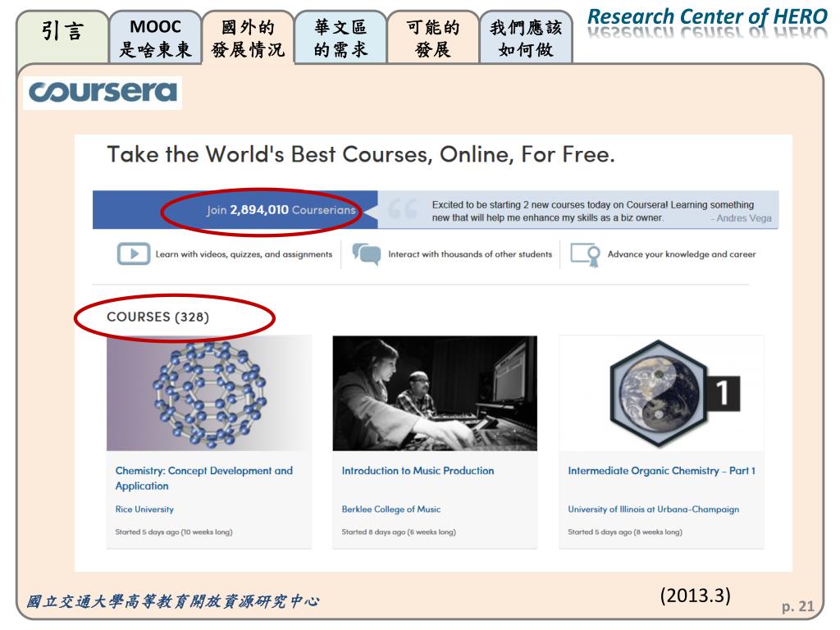Click the Rice University link
This screenshot has width=840, height=630.
coord(144,509)
